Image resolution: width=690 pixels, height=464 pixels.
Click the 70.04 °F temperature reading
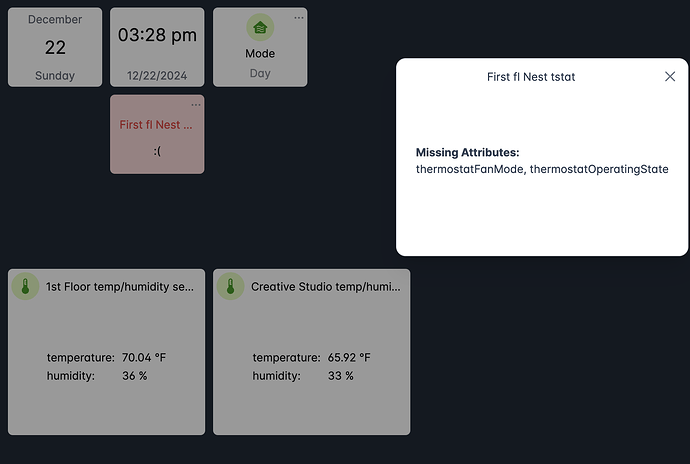tap(144, 357)
